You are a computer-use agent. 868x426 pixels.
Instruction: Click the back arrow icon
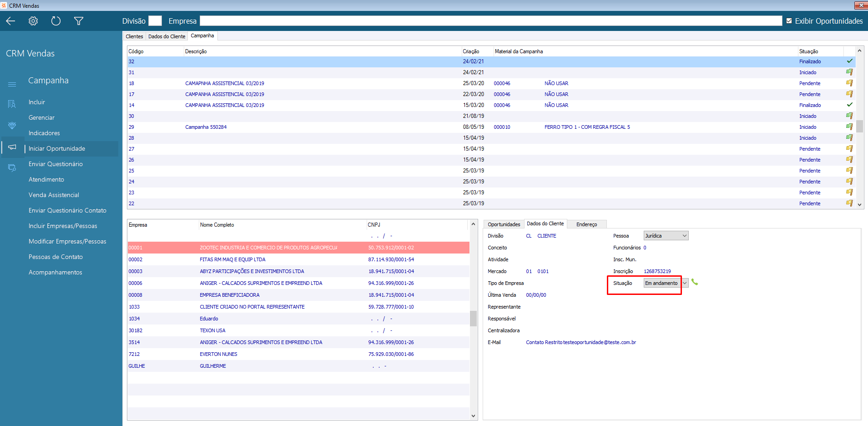[10, 21]
